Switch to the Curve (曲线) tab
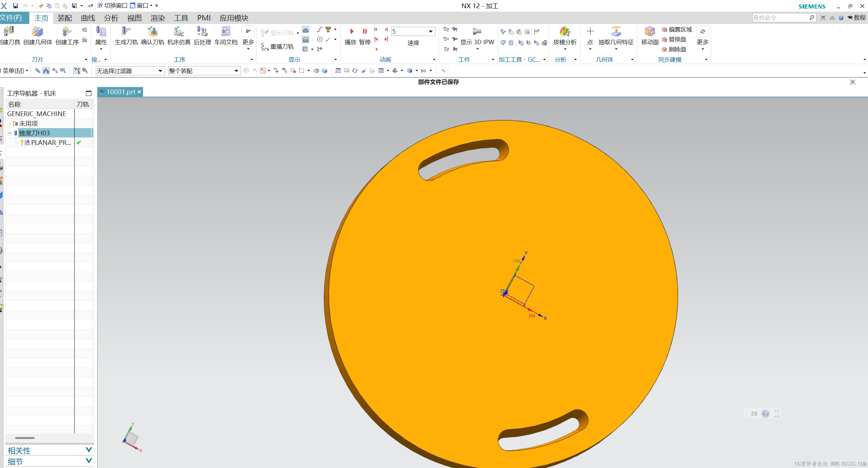Viewport: 868px width, 468px height. pos(88,18)
